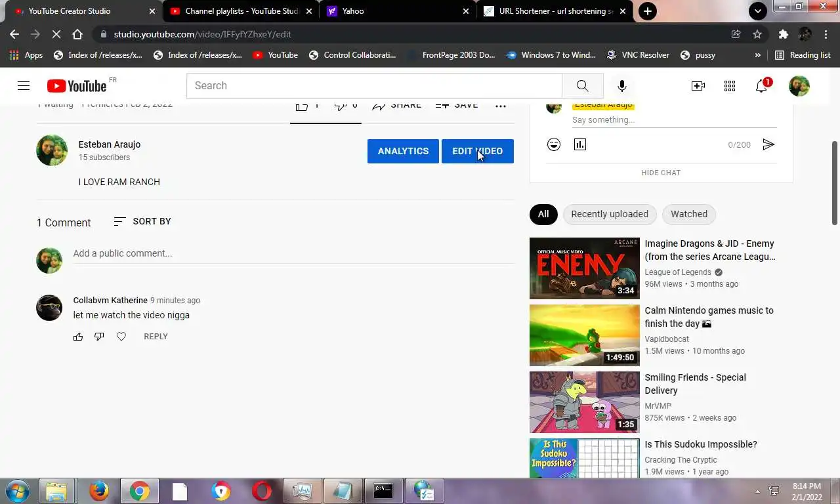The width and height of the screenshot is (840, 504).
Task: Stop loading the page with the X button
Action: [x=56, y=34]
